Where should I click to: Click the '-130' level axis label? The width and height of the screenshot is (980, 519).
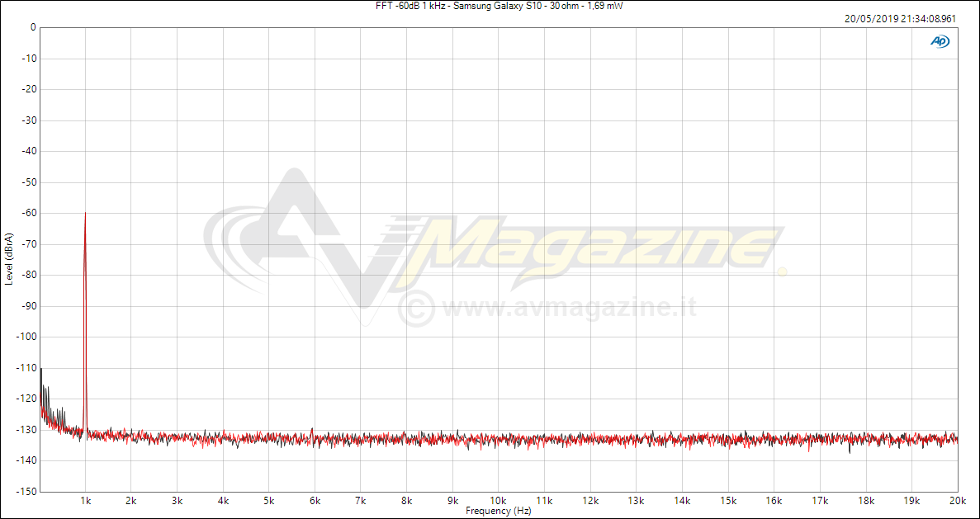point(26,430)
